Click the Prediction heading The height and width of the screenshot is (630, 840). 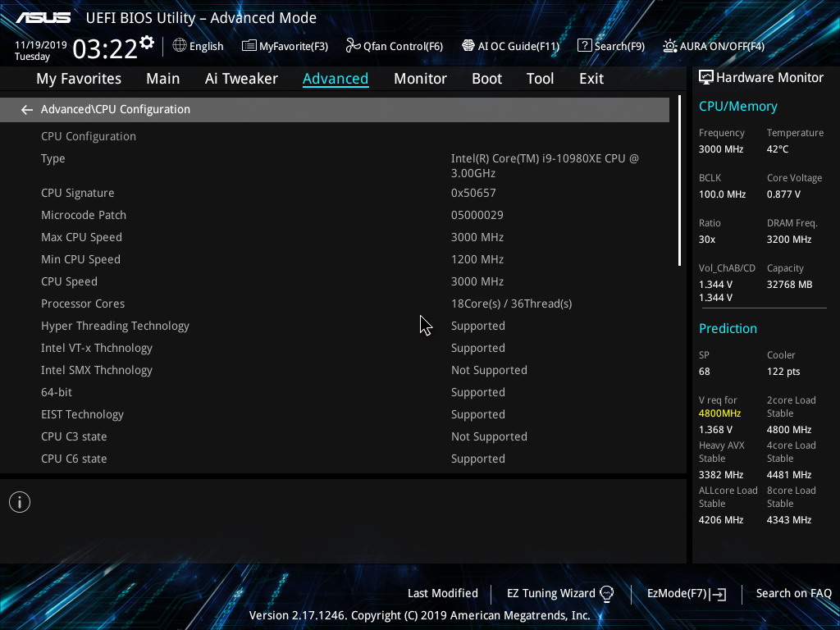(728, 328)
